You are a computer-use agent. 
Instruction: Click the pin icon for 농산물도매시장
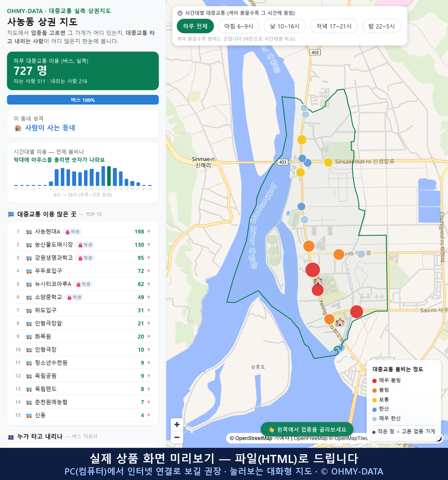[x=149, y=245]
